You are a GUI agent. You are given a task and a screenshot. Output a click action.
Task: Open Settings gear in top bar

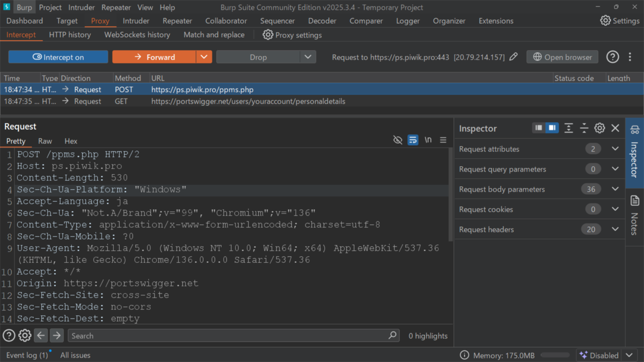click(619, 21)
